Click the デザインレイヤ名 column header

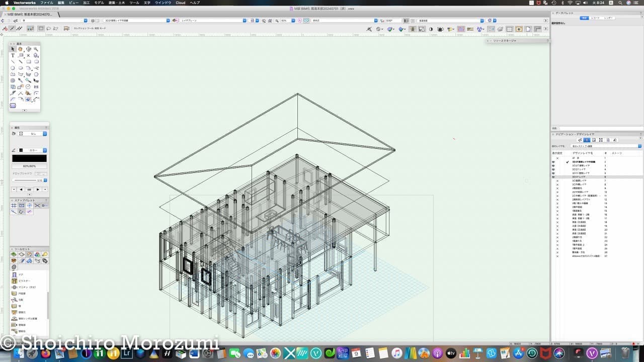pyautogui.click(x=583, y=153)
